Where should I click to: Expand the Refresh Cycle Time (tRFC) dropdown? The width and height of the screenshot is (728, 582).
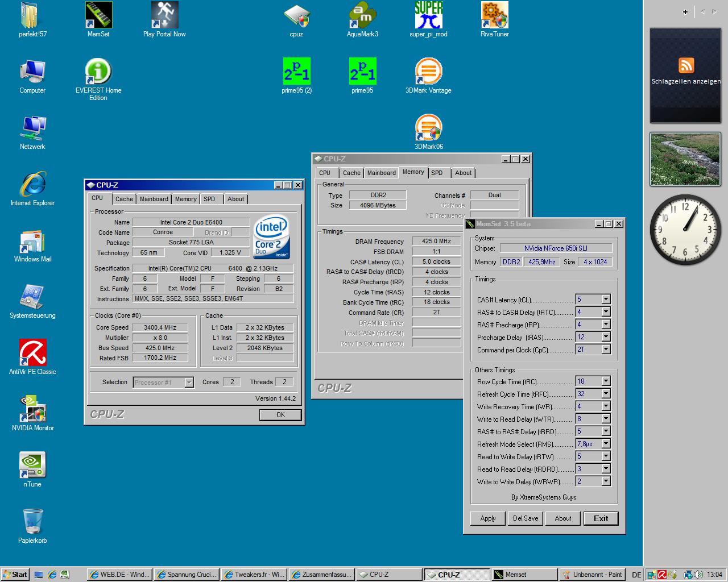click(606, 394)
